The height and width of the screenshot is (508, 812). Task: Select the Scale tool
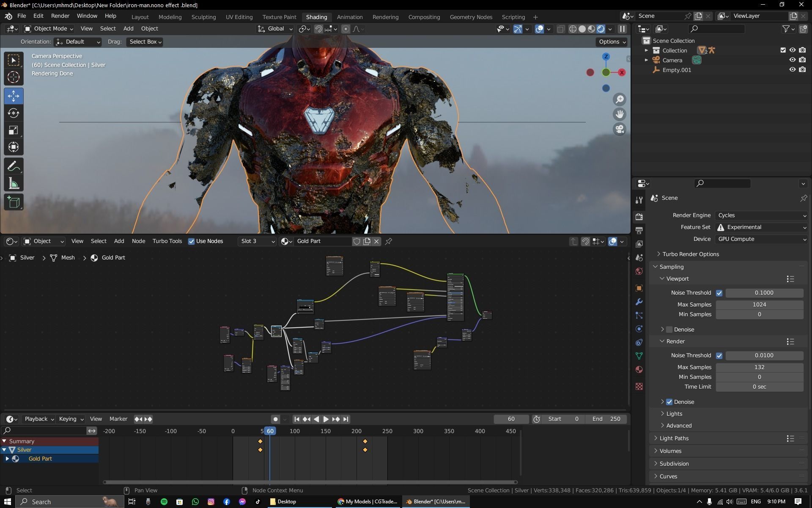point(14,130)
